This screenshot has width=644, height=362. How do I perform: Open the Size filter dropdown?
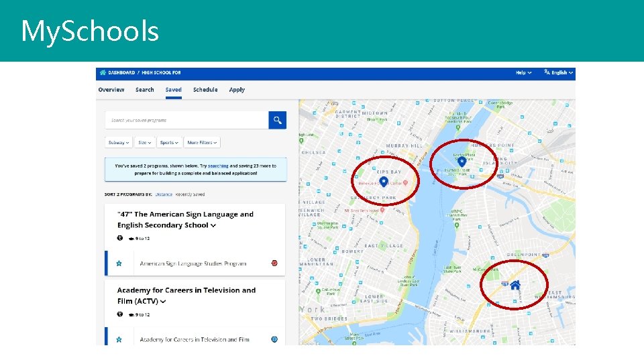click(145, 142)
